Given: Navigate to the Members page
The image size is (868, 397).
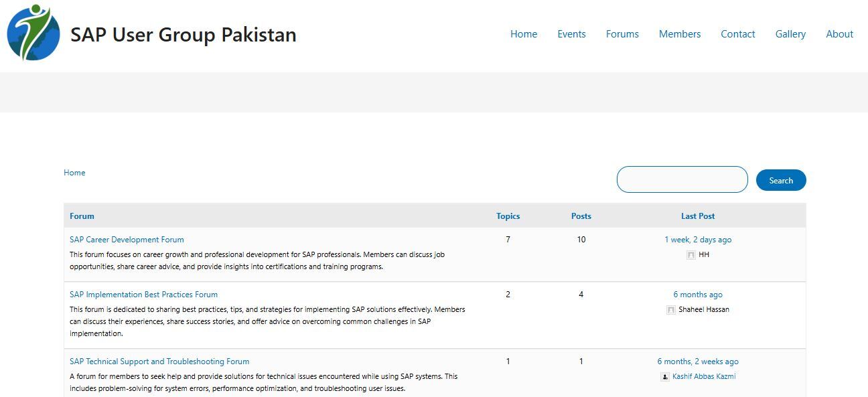Looking at the screenshot, I should click(679, 34).
